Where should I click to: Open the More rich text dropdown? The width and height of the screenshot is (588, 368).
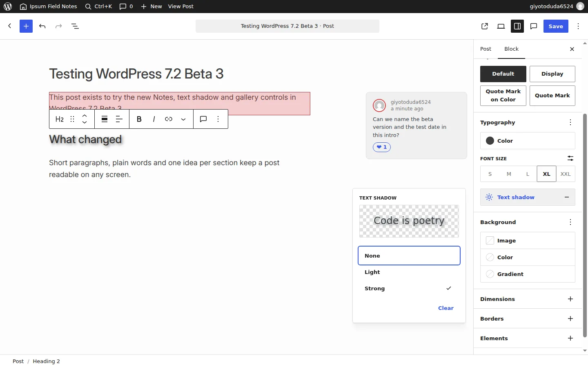(183, 119)
